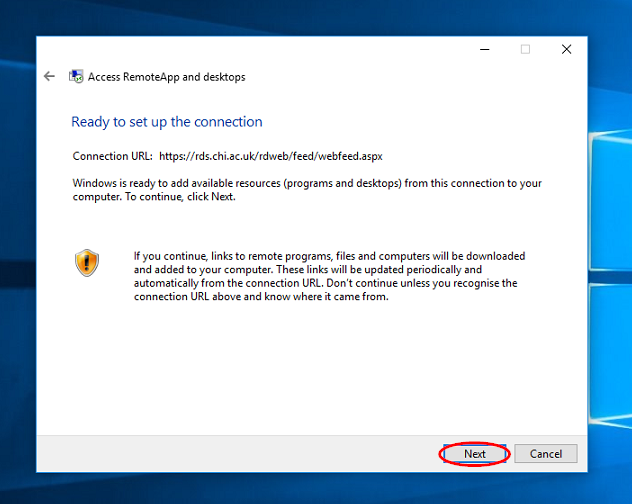Click the Windows logo on the wallpaper
632x504 pixels.
610,278
